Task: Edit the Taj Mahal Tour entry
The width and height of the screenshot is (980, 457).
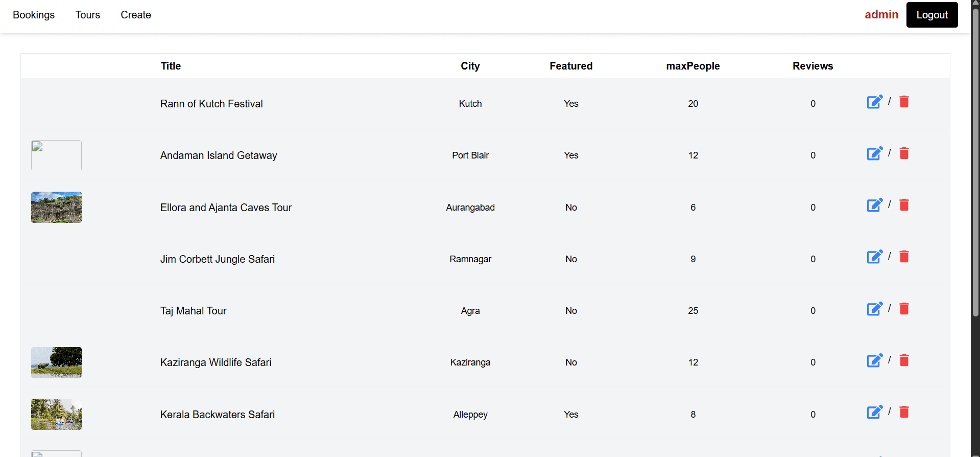Action: click(875, 309)
